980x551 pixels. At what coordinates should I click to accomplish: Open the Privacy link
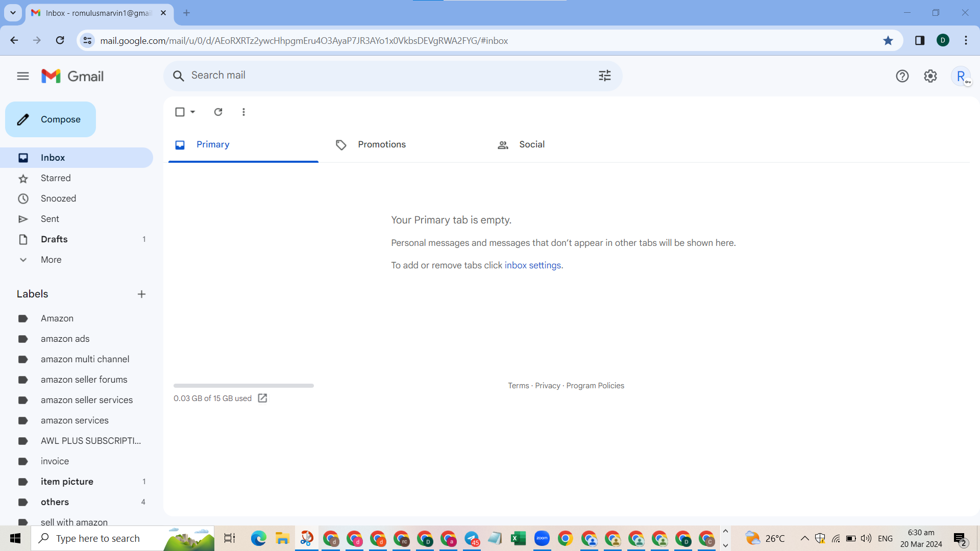click(x=547, y=386)
